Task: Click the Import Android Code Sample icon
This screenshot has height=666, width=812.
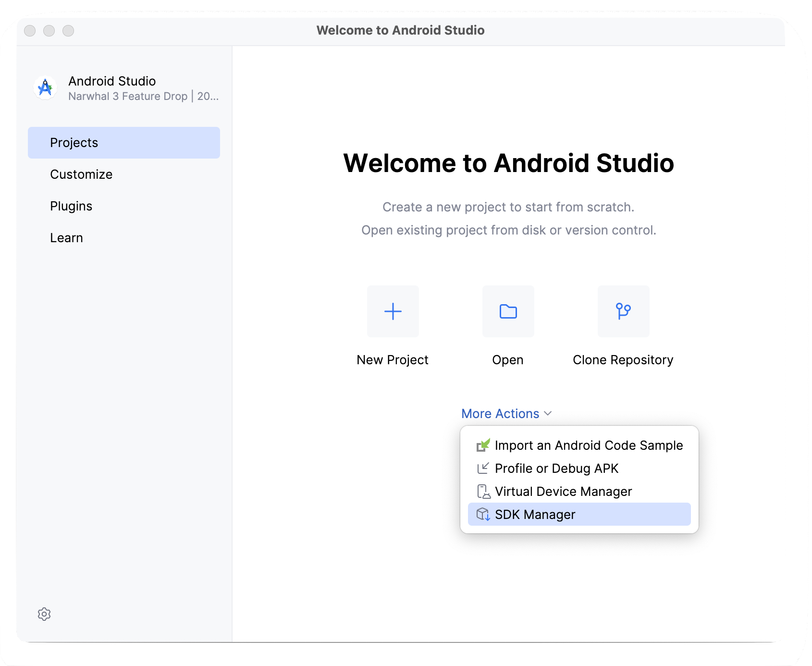Action: (483, 445)
